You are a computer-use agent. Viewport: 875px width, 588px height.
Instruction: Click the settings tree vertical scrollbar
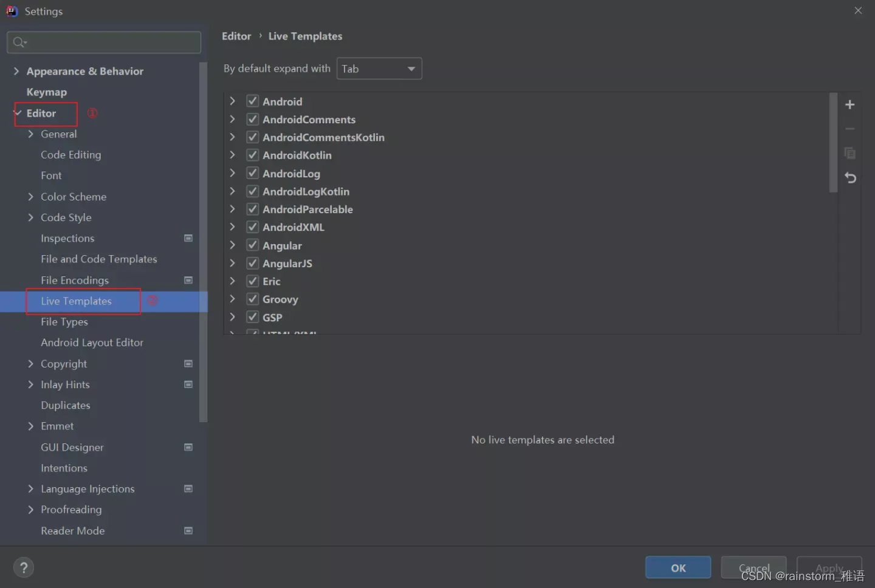pos(203,242)
